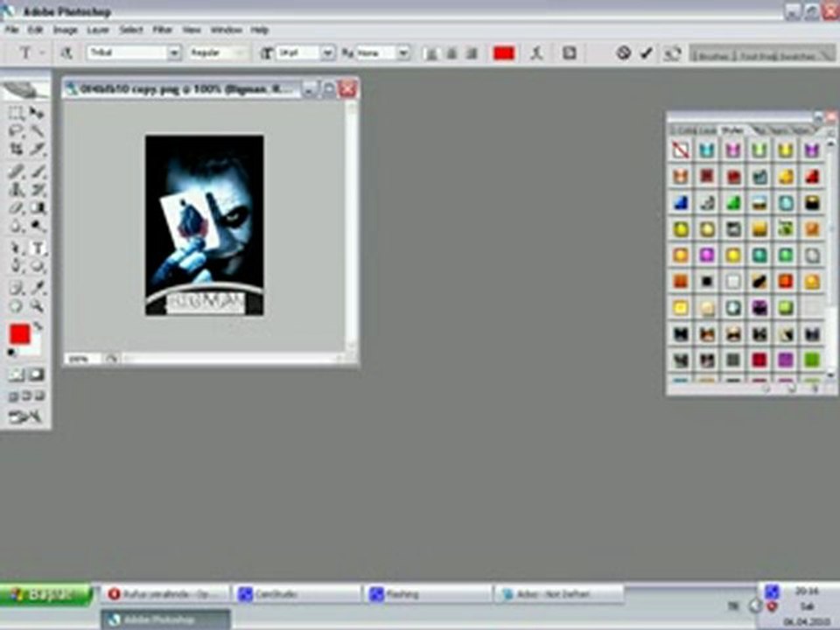Open the Create Warped Text option
840x630 pixels.
tap(536, 53)
